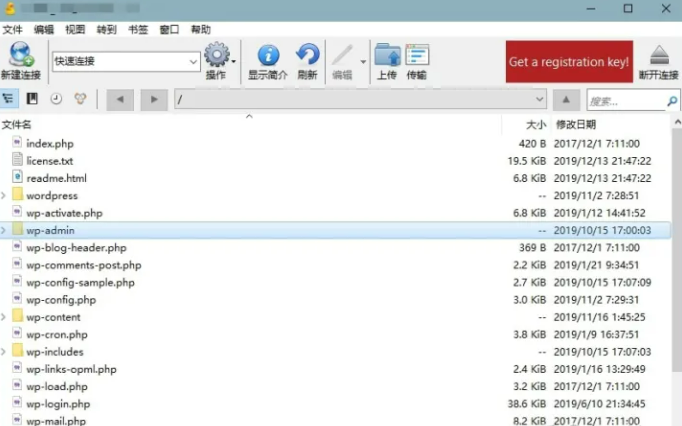Select the wp-includes folder row
Viewport: 682px width, 426px height.
pos(335,352)
